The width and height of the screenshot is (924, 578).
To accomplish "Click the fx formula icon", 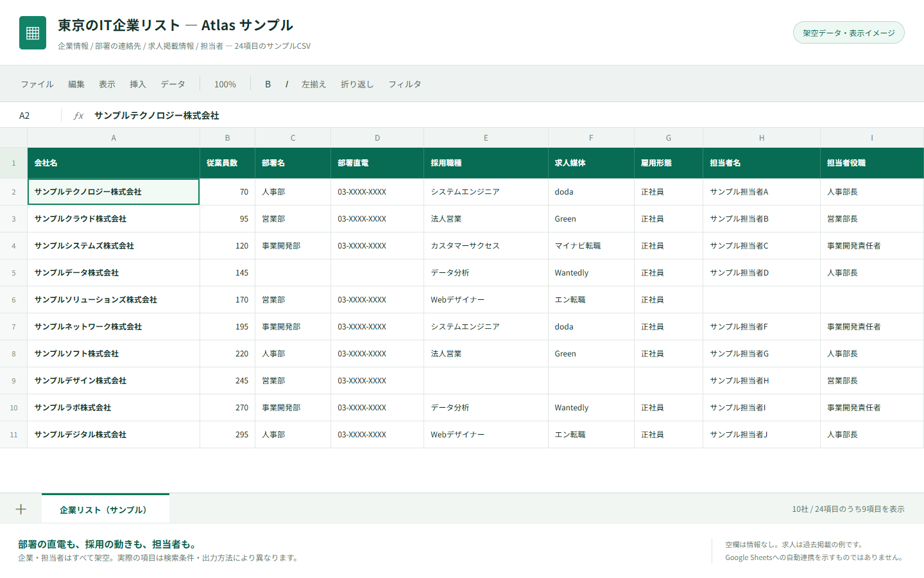I will point(78,116).
